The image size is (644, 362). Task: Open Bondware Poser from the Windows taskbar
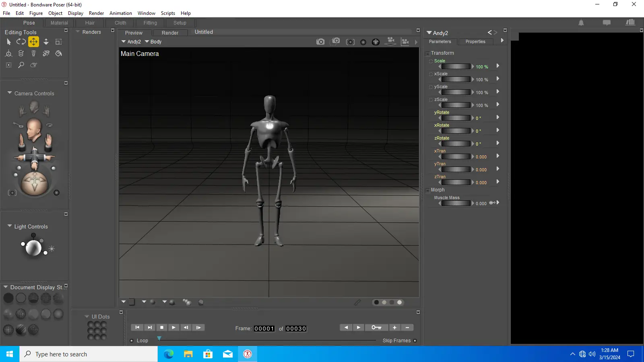coord(248,354)
